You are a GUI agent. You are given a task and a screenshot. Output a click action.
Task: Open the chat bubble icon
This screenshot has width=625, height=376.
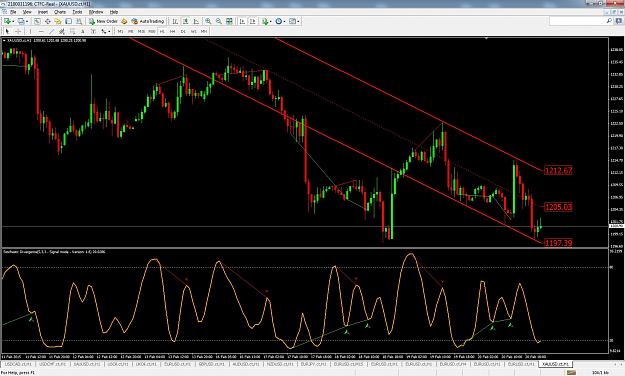pyautogui.click(x=619, y=21)
